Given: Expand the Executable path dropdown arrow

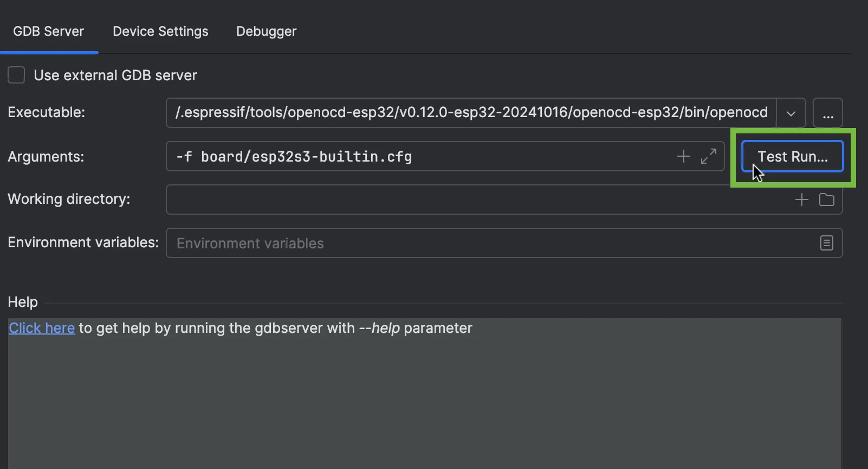Looking at the screenshot, I should [791, 113].
